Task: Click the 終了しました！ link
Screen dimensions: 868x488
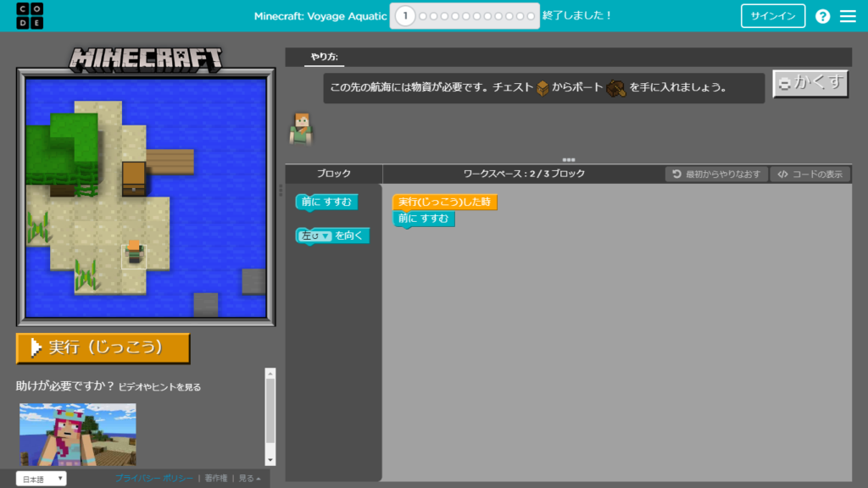Action: (576, 15)
